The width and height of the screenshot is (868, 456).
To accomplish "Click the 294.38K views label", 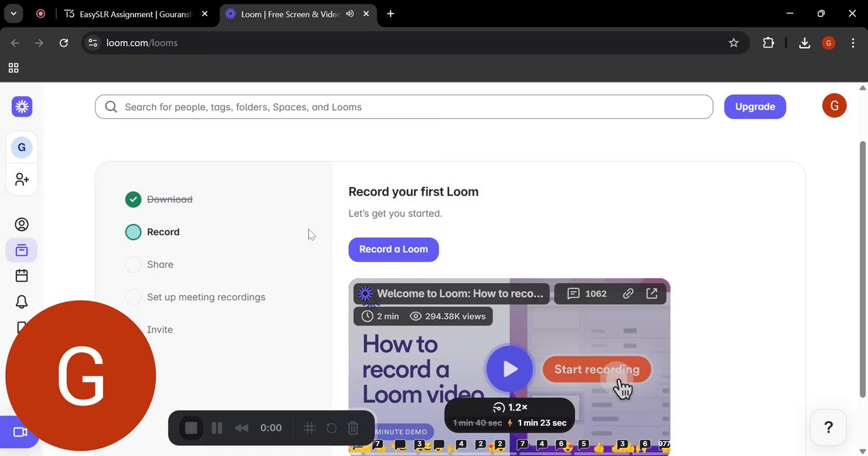I will 448,316.
